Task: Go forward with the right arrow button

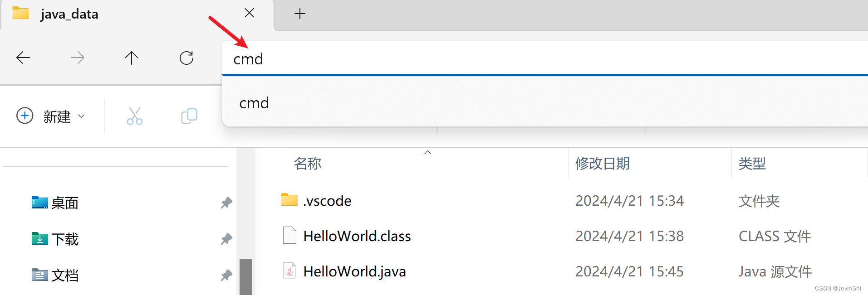Action: [x=78, y=58]
